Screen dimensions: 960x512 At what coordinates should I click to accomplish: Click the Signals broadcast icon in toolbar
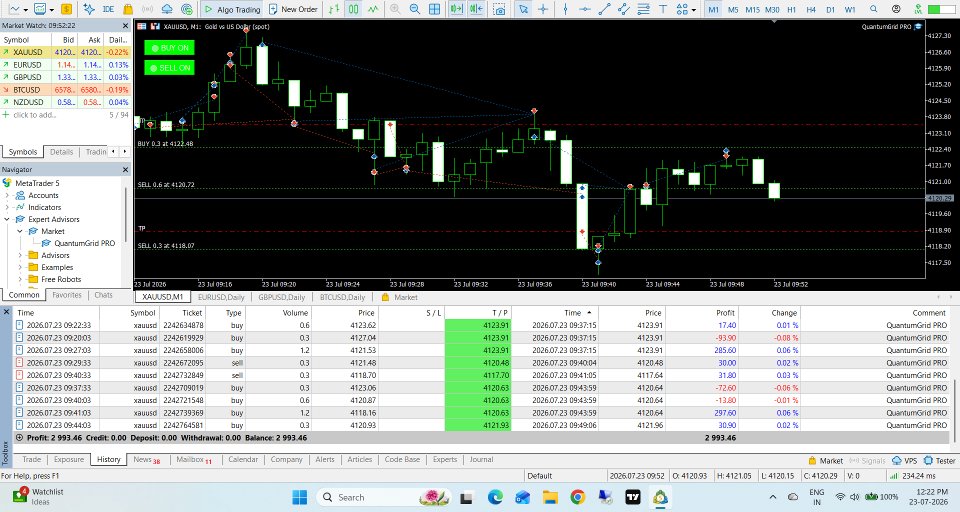click(148, 9)
